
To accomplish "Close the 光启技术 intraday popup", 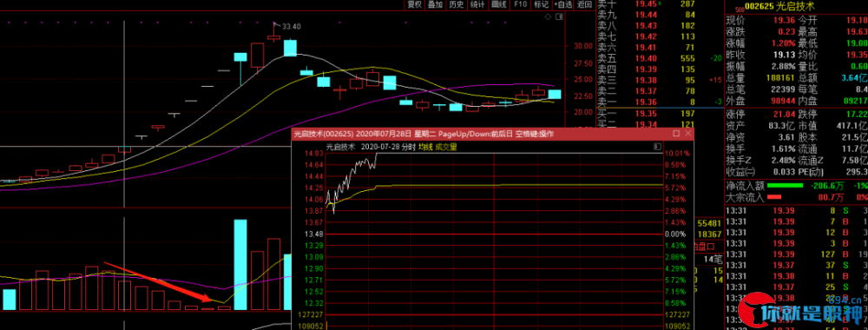I will pos(688,134).
